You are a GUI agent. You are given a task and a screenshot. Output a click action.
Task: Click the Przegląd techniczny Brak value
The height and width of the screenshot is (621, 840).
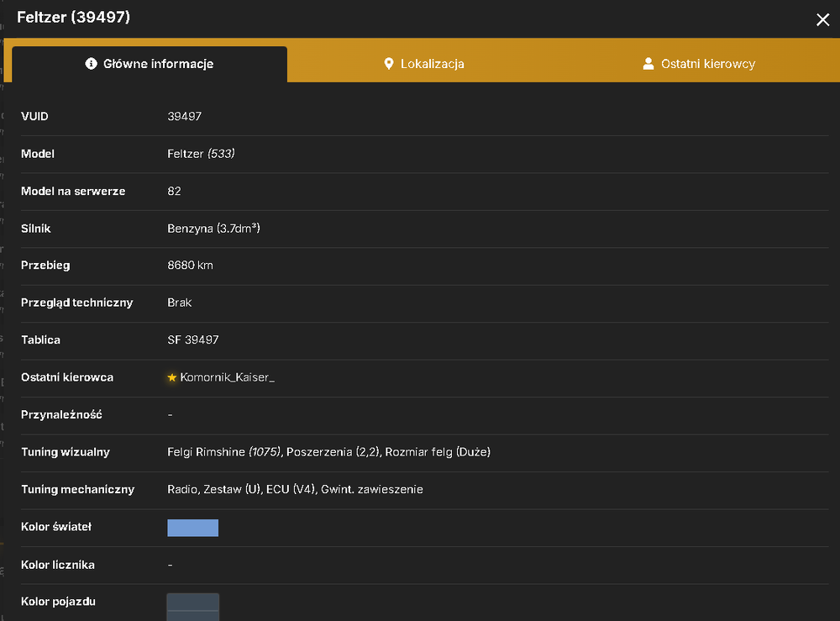click(180, 303)
